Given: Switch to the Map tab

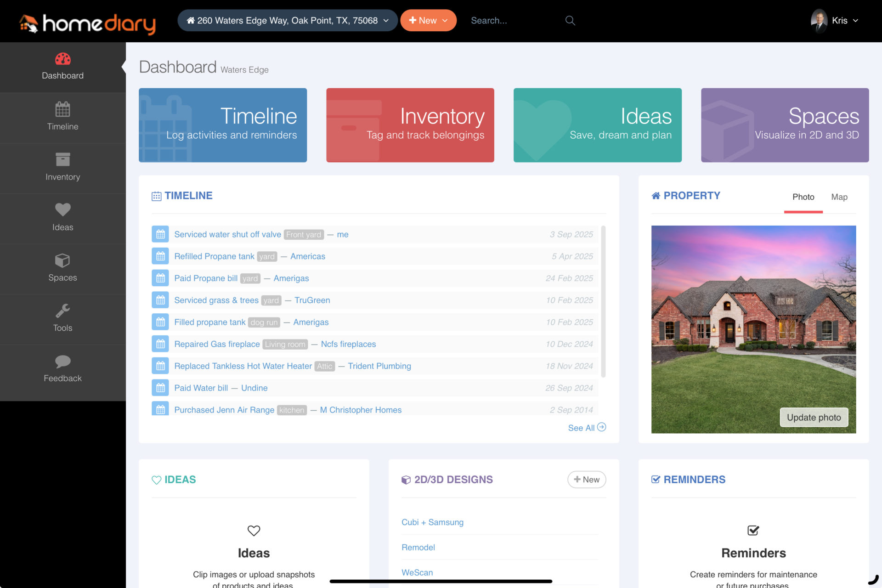Looking at the screenshot, I should pyautogui.click(x=839, y=197).
